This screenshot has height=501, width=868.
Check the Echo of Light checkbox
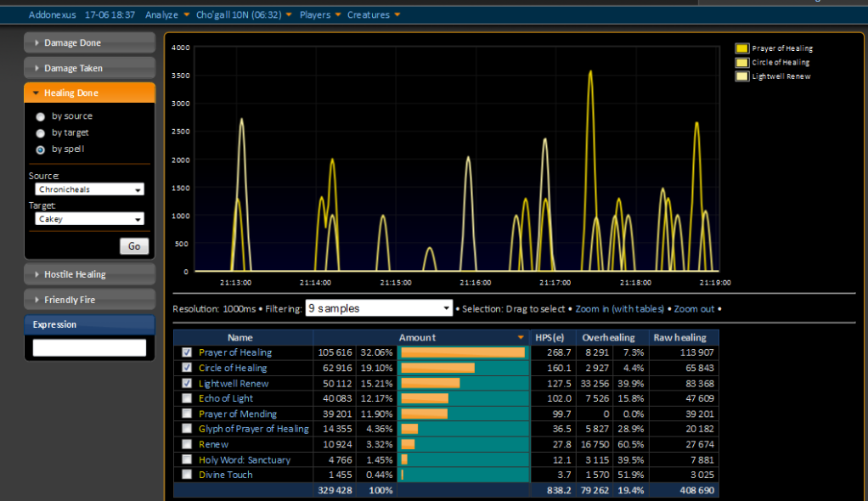pos(187,398)
